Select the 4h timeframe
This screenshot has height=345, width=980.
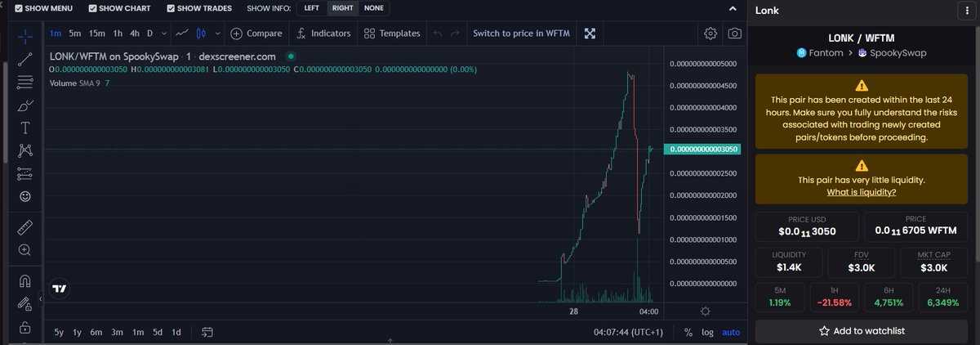tap(135, 34)
